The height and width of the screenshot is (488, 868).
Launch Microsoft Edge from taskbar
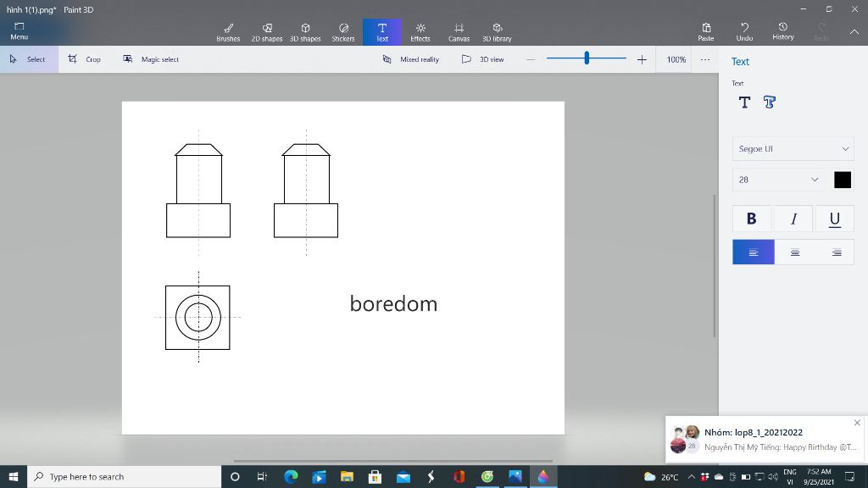tap(291, 476)
